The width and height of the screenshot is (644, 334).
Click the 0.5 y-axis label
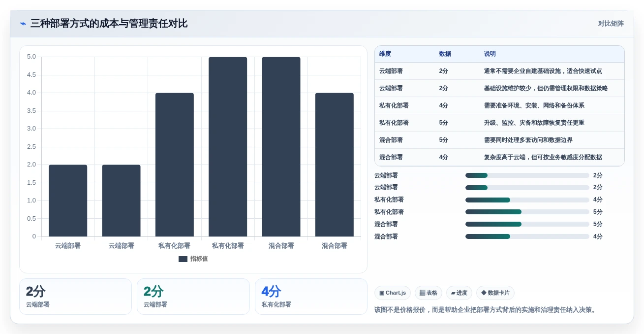31,219
